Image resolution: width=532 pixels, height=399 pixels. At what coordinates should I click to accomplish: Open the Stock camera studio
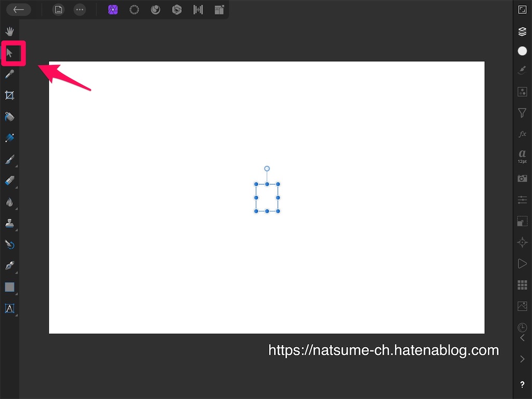(x=522, y=178)
